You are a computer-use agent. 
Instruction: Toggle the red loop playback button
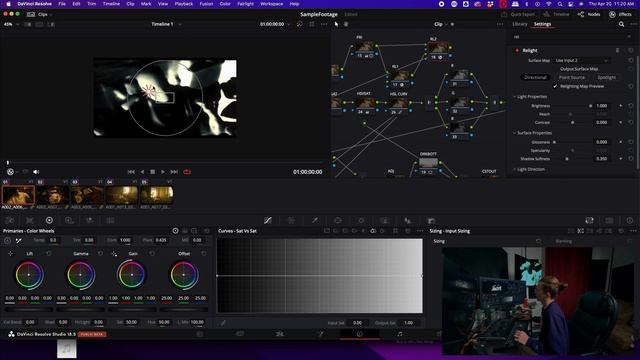[187, 172]
